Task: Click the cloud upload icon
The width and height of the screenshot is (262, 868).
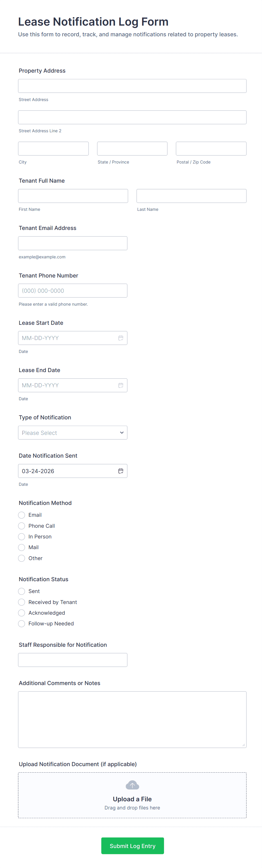Action: click(132, 785)
